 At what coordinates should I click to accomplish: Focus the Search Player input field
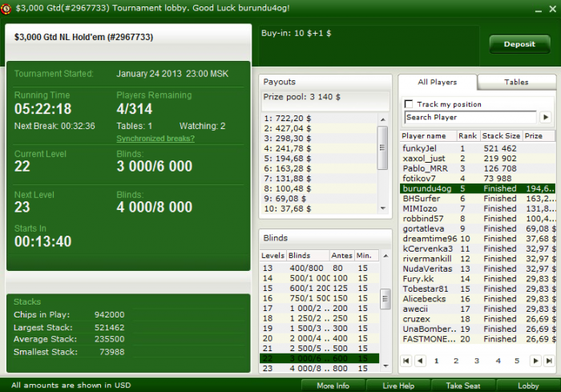(471, 117)
